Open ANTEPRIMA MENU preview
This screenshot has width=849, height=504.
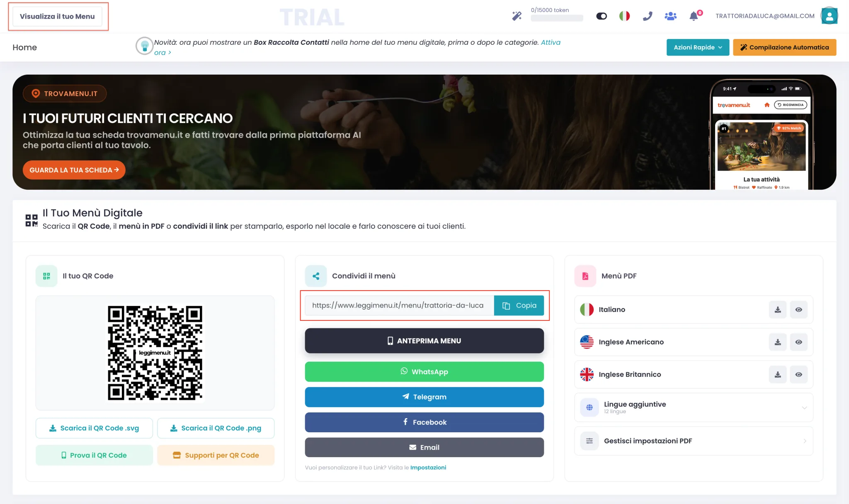424,341
